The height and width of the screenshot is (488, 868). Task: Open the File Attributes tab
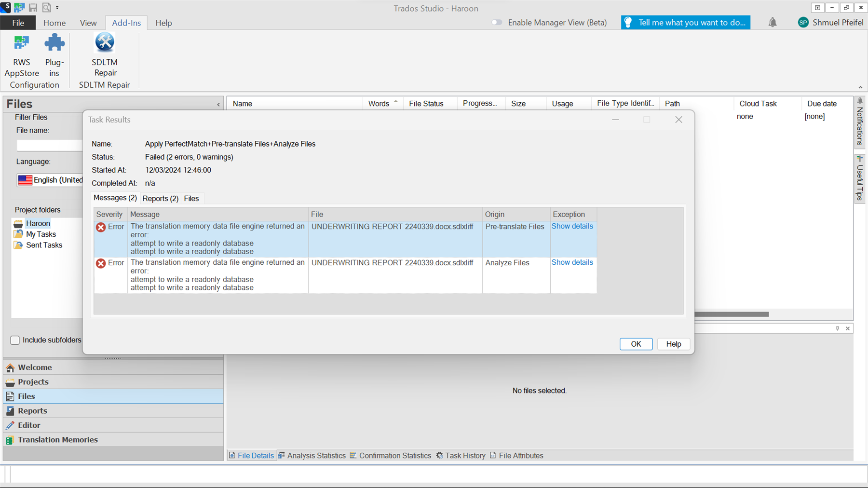[x=516, y=455]
